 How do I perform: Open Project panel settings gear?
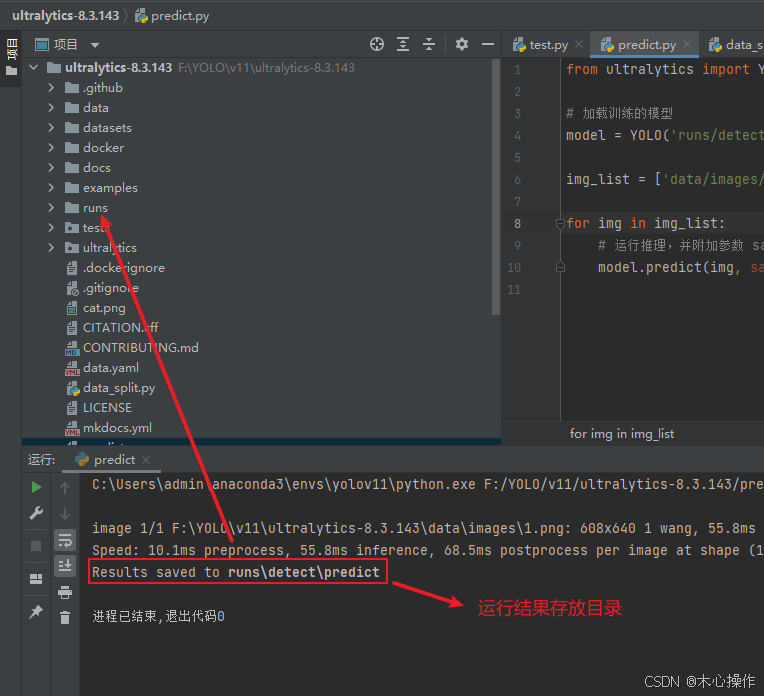tap(462, 44)
